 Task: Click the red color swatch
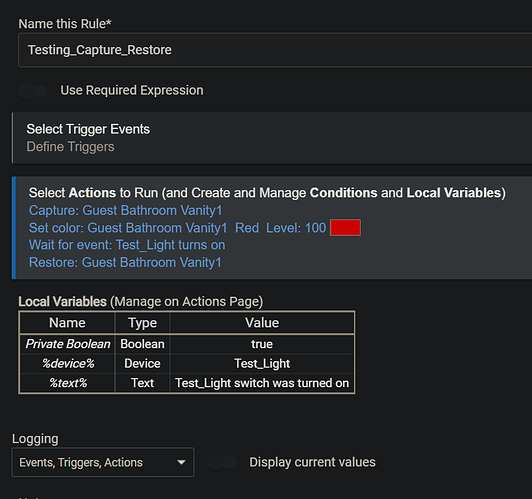(x=345, y=228)
